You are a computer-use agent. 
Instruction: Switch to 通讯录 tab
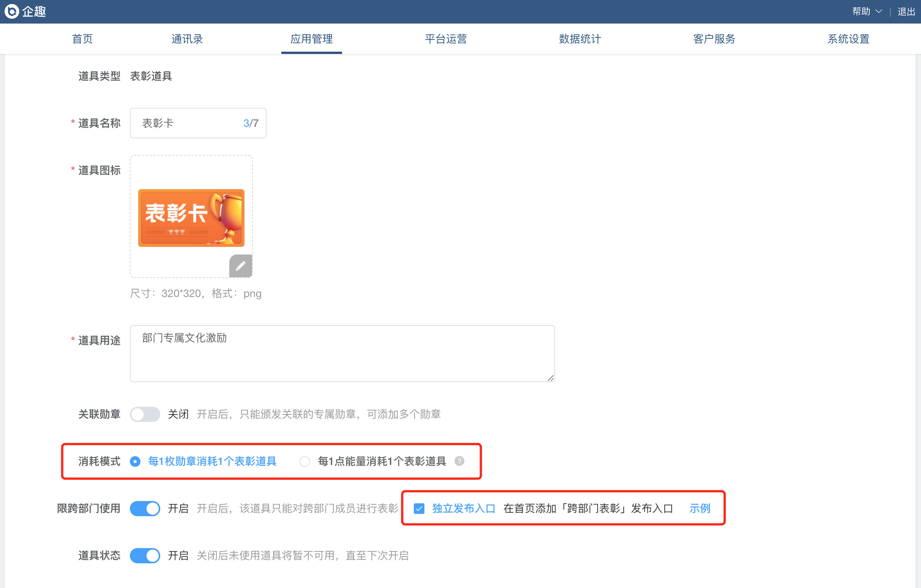tap(187, 39)
